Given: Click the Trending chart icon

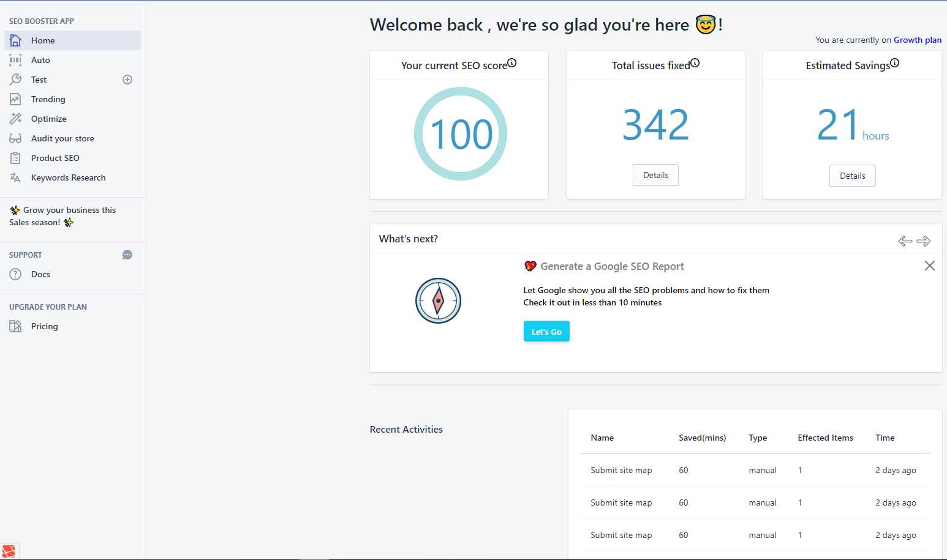Looking at the screenshot, I should (x=15, y=99).
